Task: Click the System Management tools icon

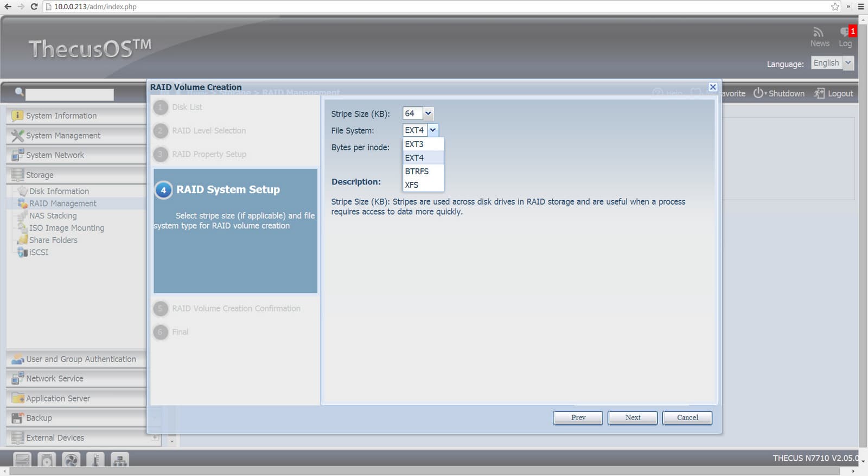Action: (17, 136)
